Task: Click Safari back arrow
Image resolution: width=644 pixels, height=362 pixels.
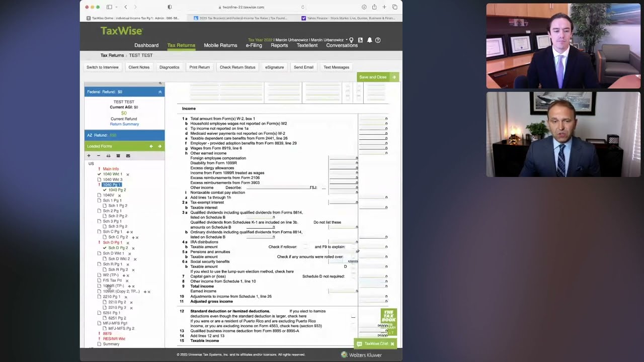Action: [x=126, y=7]
